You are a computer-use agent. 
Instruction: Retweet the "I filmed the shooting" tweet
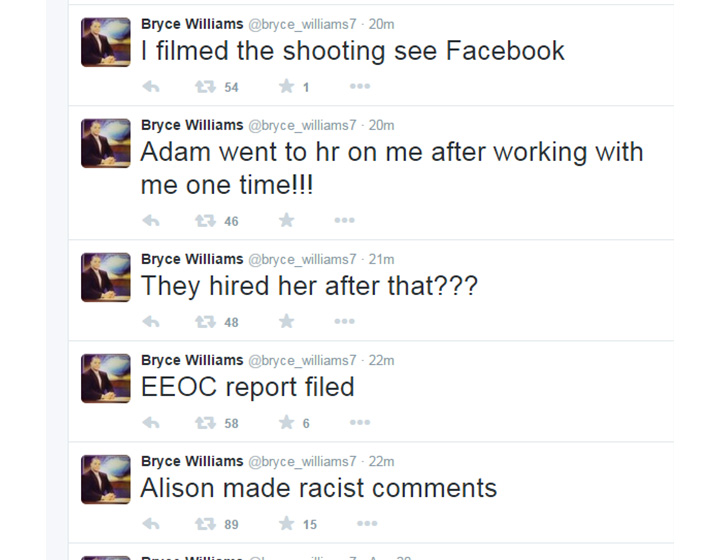(x=205, y=87)
